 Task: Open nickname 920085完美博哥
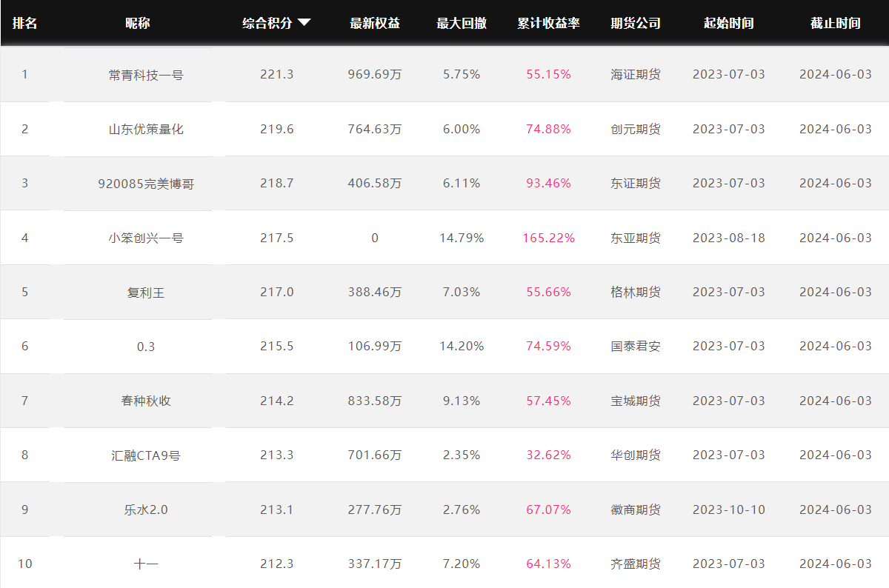146,183
